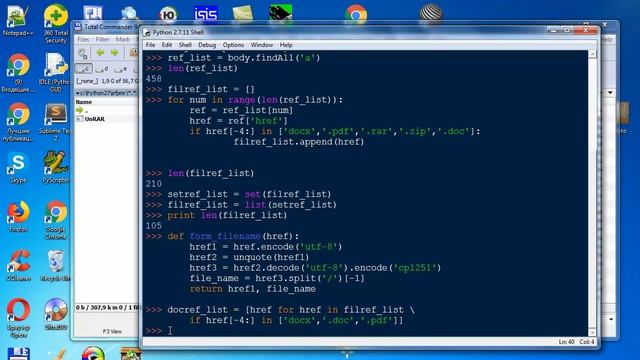This screenshot has width=640, height=360.
Task: Click 'Ln: 40' status bar indicator
Action: point(566,342)
